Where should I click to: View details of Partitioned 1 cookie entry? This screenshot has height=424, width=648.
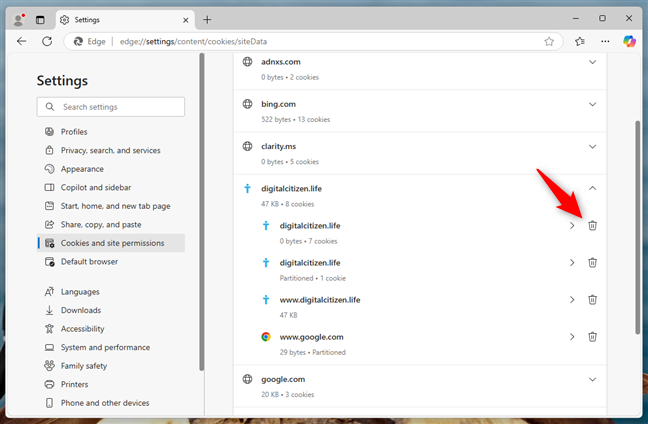pos(572,263)
